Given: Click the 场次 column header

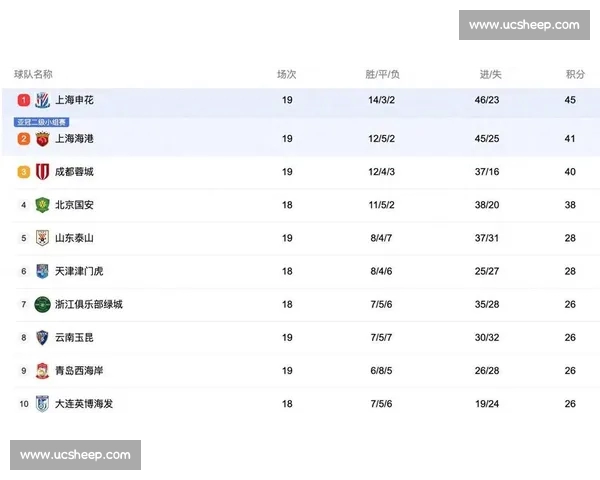Looking at the screenshot, I should pos(287,74).
